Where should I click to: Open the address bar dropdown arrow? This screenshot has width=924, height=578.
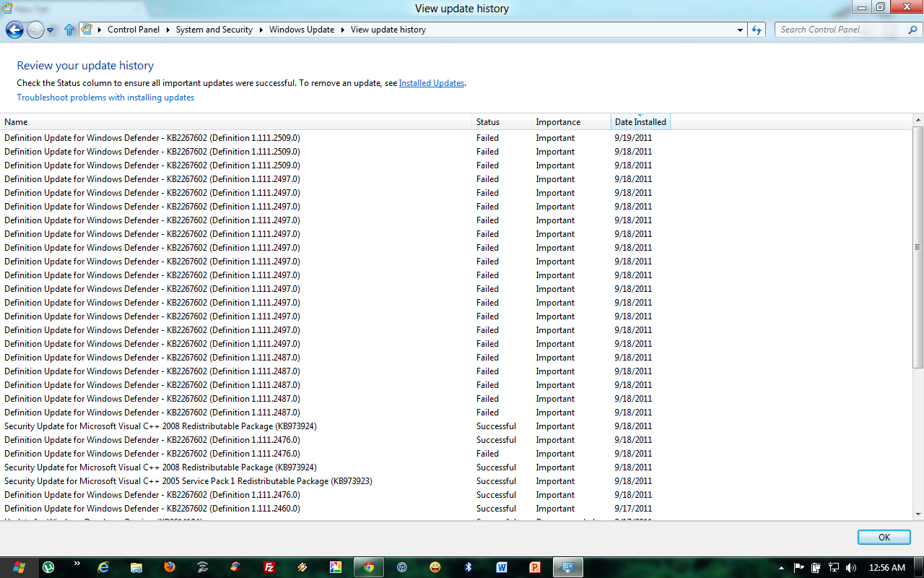[x=741, y=30]
